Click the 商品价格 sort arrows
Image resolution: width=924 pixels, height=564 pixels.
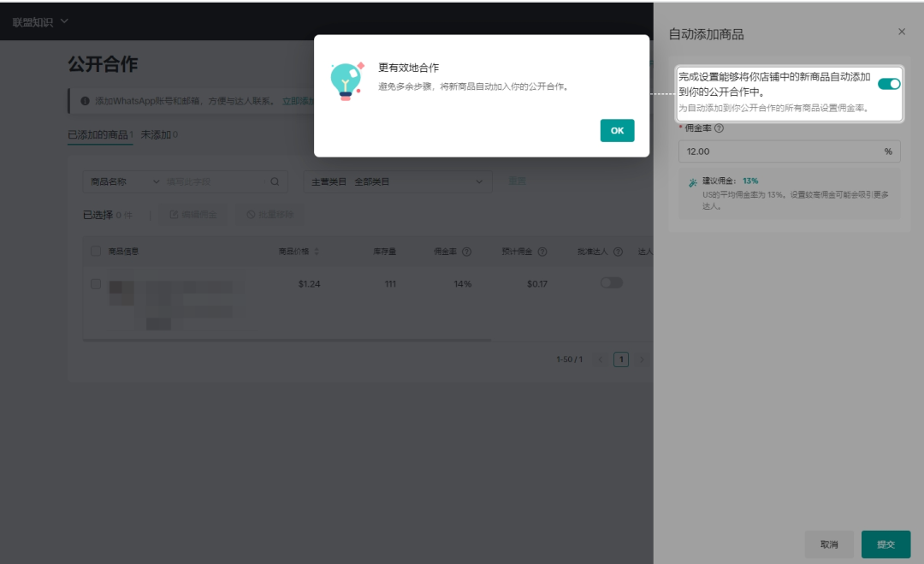tap(317, 251)
